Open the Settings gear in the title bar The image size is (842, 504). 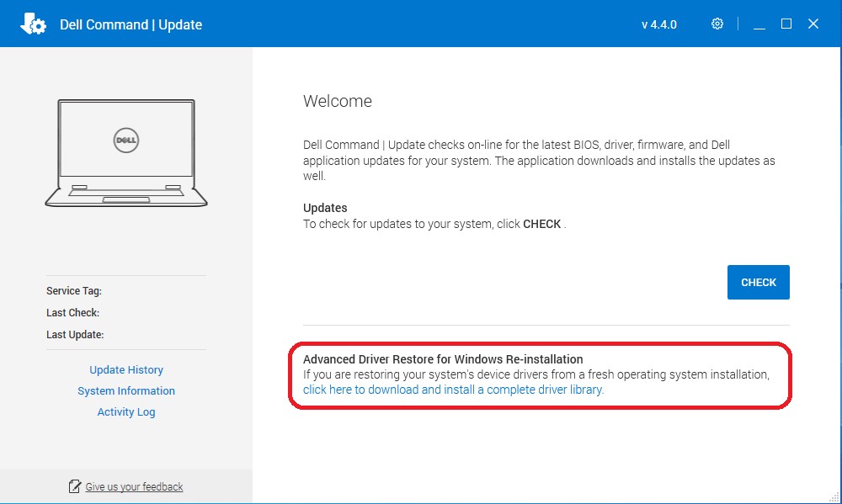(717, 24)
